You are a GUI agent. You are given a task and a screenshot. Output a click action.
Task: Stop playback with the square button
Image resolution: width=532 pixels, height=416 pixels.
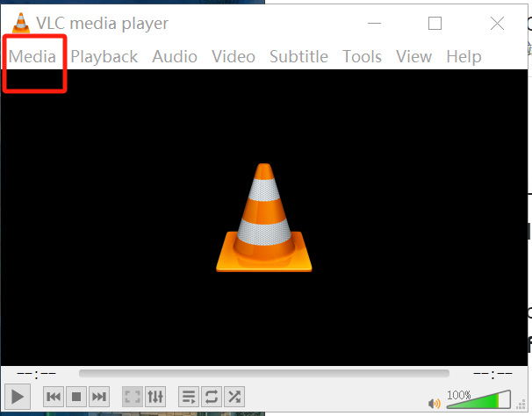tap(76, 397)
